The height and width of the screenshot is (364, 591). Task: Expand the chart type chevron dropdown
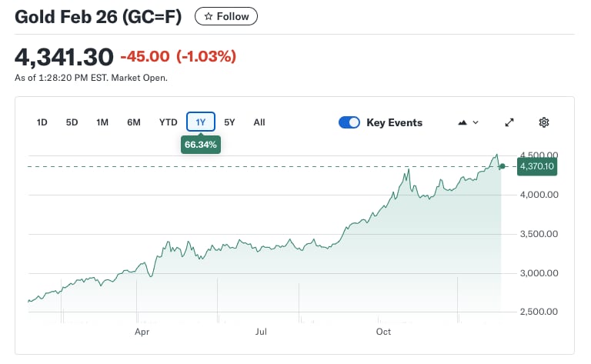click(x=476, y=122)
